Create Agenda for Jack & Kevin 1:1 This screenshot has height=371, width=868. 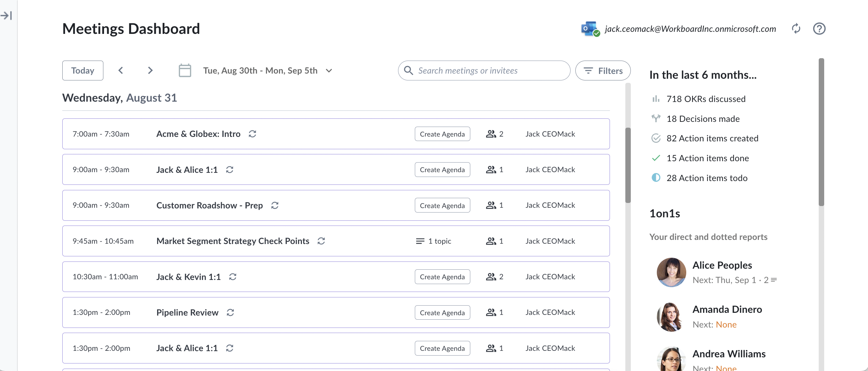coord(442,277)
